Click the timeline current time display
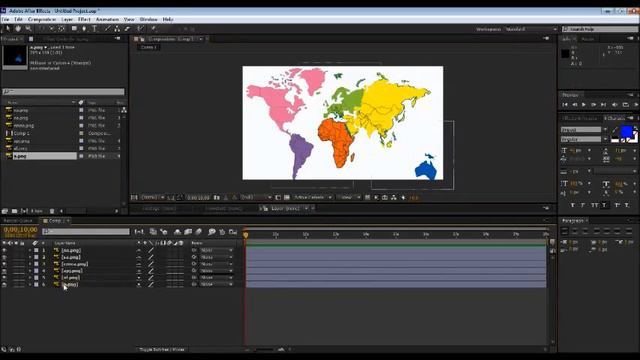This screenshot has height=360, width=640. [20, 230]
